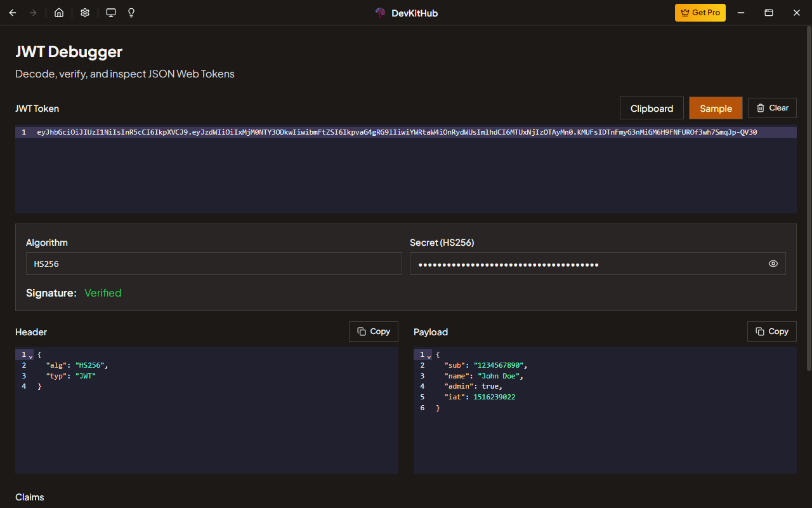Collapse the Payload JSON fold arrow
This screenshot has width=812, height=508.
(429, 356)
